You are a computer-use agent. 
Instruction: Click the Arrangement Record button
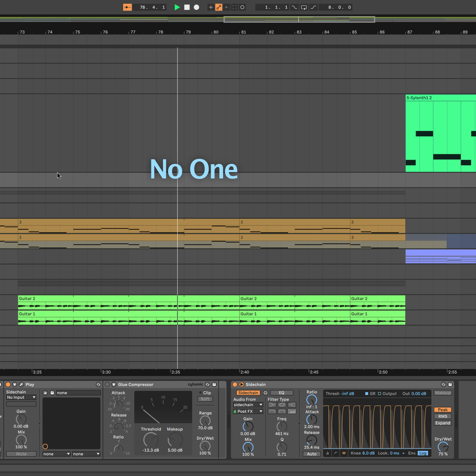tap(196, 7)
